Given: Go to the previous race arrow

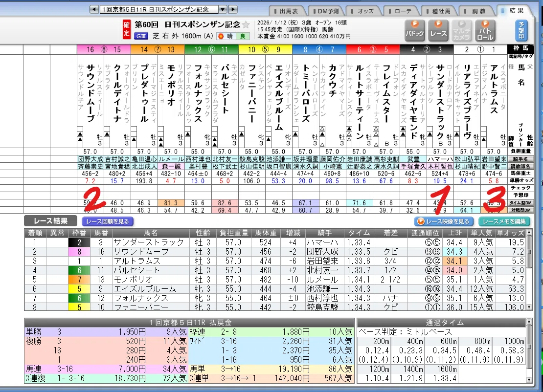Looking at the screenshot, I should point(94,9).
